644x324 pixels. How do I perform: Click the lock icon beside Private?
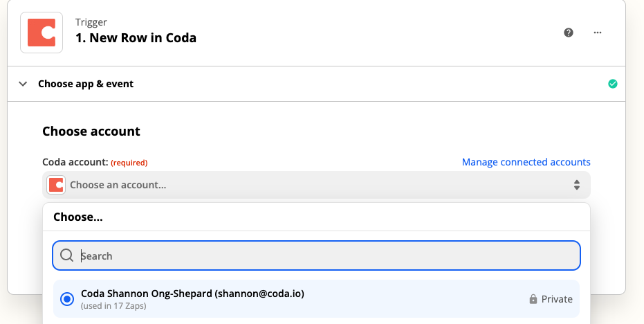tap(533, 299)
